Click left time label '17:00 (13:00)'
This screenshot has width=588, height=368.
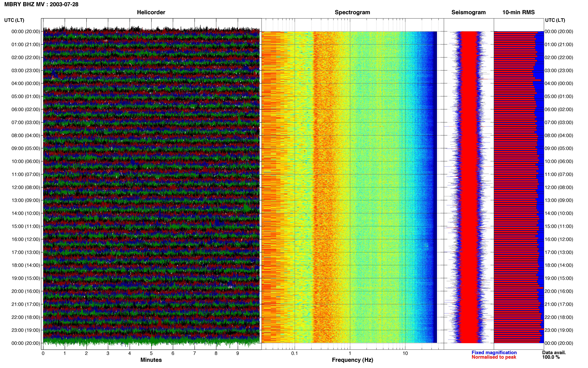click(26, 252)
